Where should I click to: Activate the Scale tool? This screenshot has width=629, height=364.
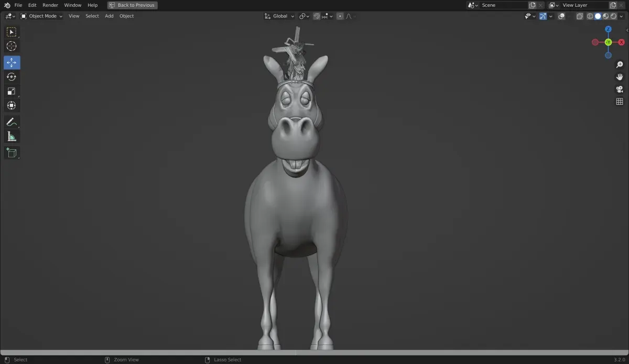point(12,91)
